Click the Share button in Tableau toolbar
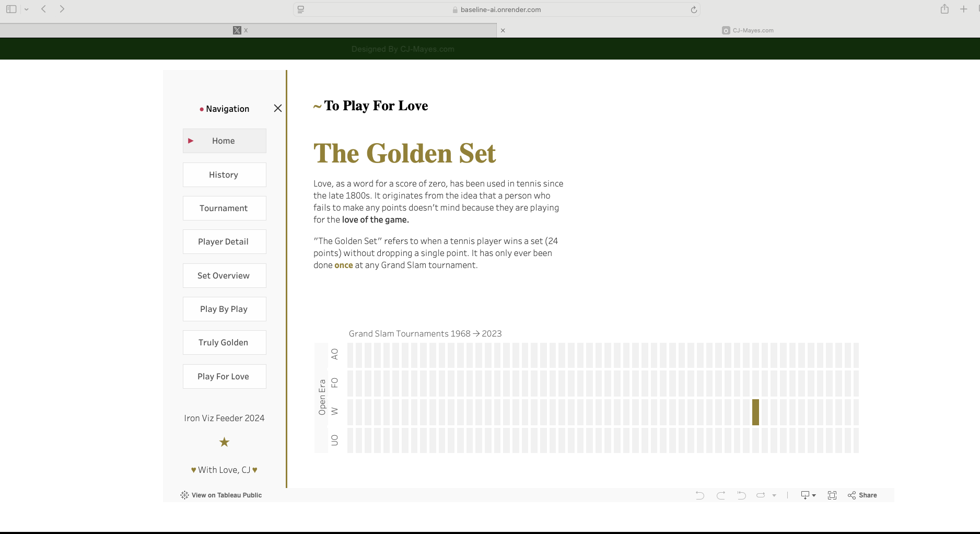The height and width of the screenshot is (534, 980). [x=862, y=495]
